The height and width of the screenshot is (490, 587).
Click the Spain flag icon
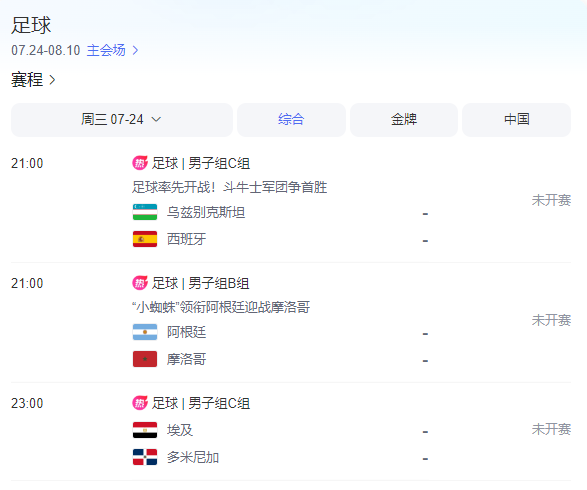(145, 239)
